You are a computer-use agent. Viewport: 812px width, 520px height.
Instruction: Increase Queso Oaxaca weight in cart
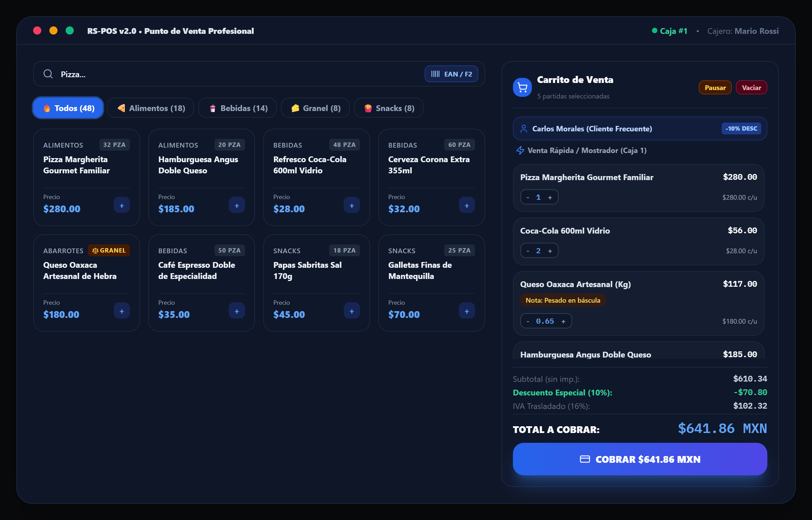click(x=563, y=321)
